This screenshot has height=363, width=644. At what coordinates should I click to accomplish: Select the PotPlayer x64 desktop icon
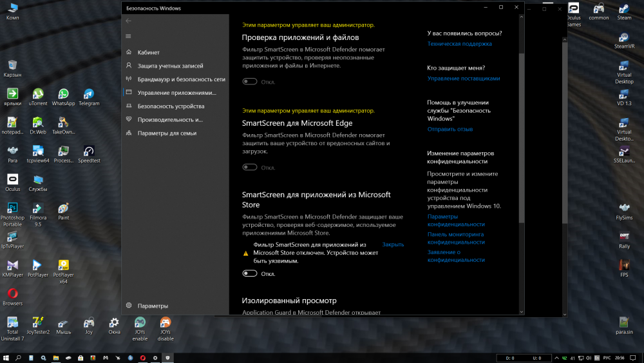point(63,271)
